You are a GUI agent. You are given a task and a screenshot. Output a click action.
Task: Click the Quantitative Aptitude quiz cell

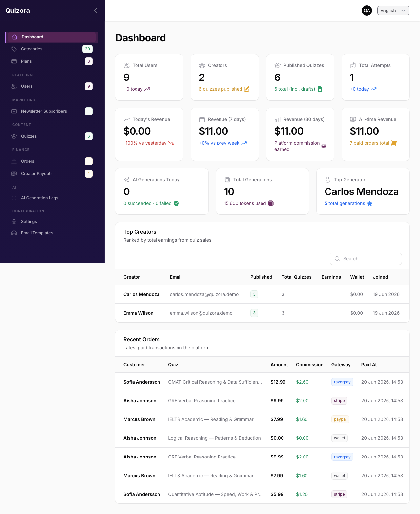[215, 494]
